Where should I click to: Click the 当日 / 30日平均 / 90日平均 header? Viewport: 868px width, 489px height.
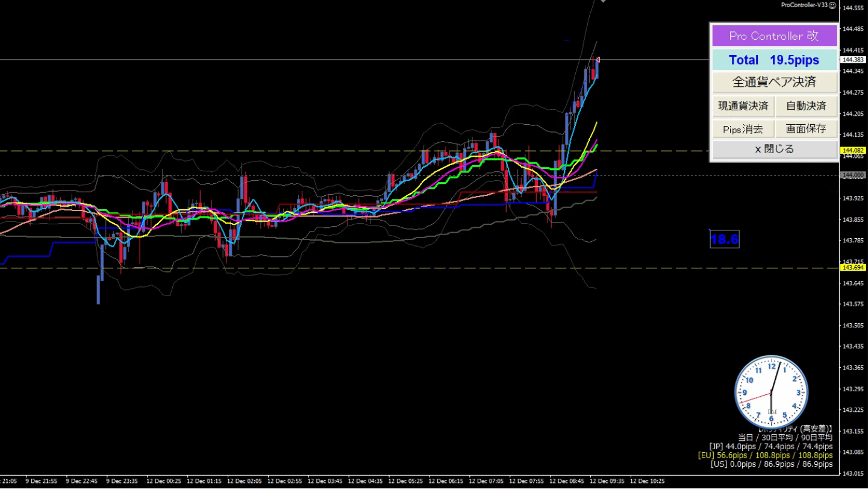click(x=785, y=437)
